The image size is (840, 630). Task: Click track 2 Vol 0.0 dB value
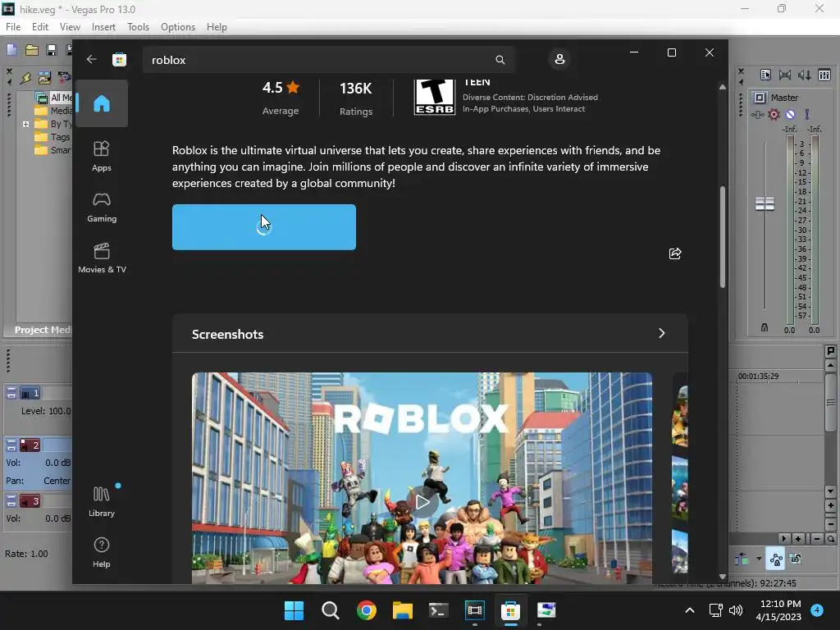click(58, 463)
